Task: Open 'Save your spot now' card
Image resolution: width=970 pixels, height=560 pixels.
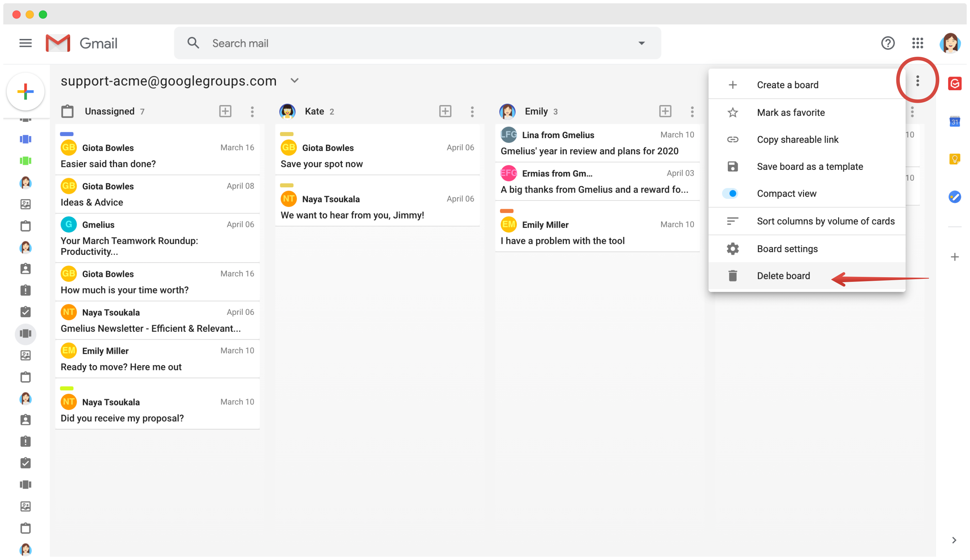Action: click(x=377, y=150)
